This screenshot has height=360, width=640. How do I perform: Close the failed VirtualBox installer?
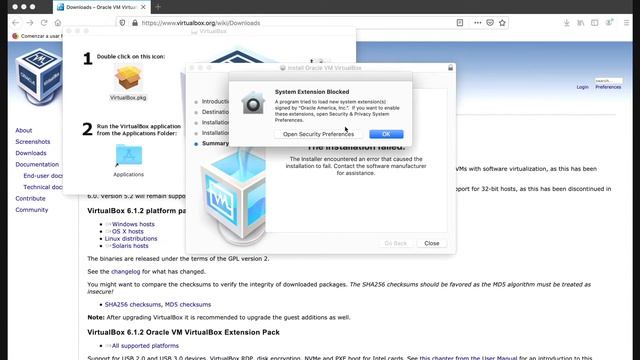pyautogui.click(x=431, y=243)
